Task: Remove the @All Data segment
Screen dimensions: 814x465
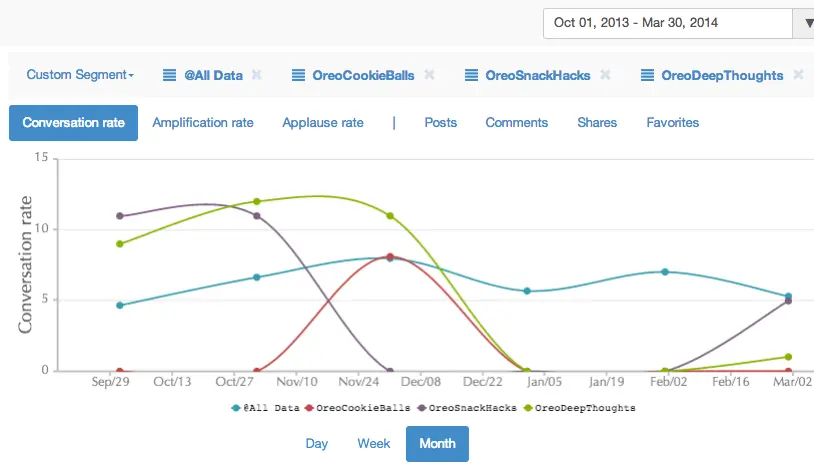Action: [x=257, y=75]
